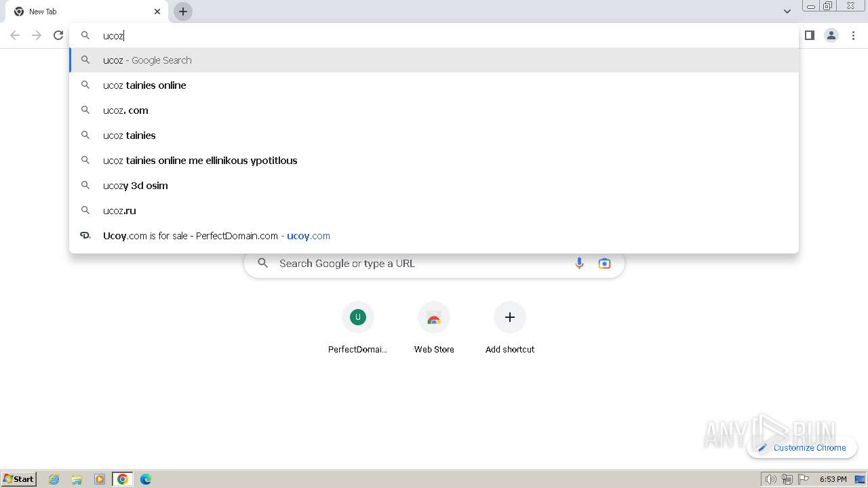Launch Internet Explorer from the taskbar
The width and height of the screenshot is (868, 488).
(54, 479)
